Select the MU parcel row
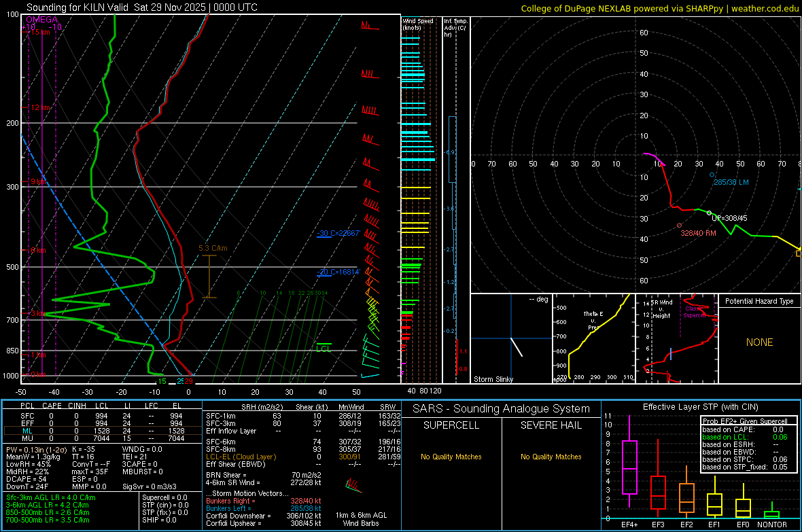Screen dimensions: 802x532 (x=102, y=438)
